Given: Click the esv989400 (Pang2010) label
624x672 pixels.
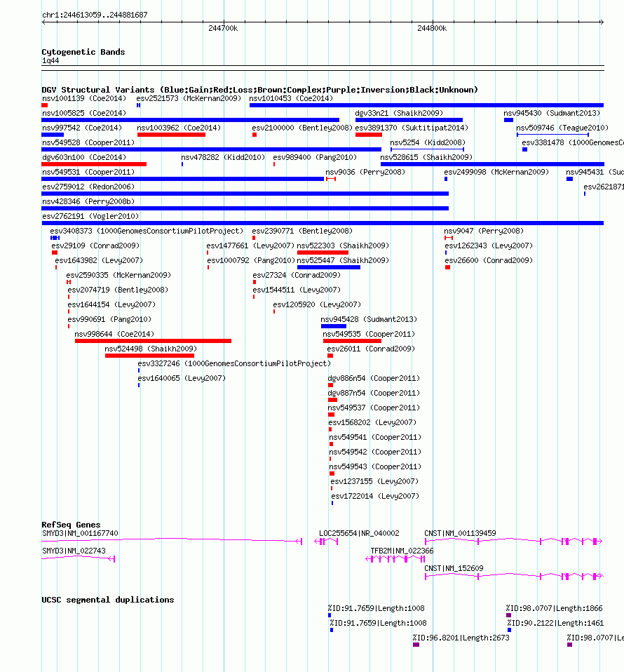Looking at the screenshot, I should [x=316, y=157].
